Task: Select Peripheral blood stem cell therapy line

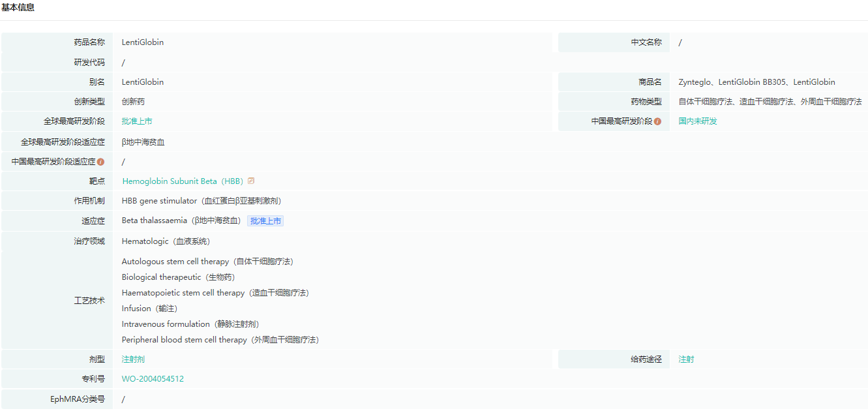Action: click(x=220, y=340)
